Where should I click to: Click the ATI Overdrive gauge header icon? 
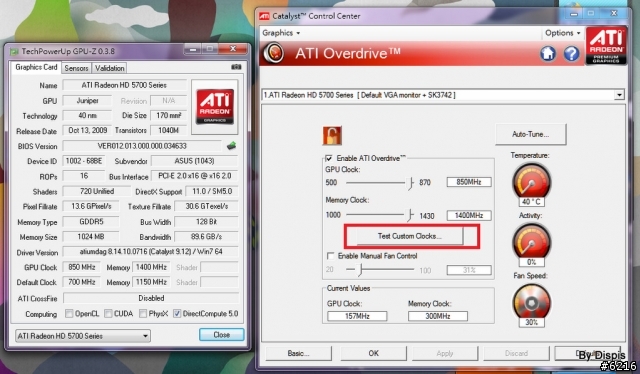pyautogui.click(x=273, y=53)
